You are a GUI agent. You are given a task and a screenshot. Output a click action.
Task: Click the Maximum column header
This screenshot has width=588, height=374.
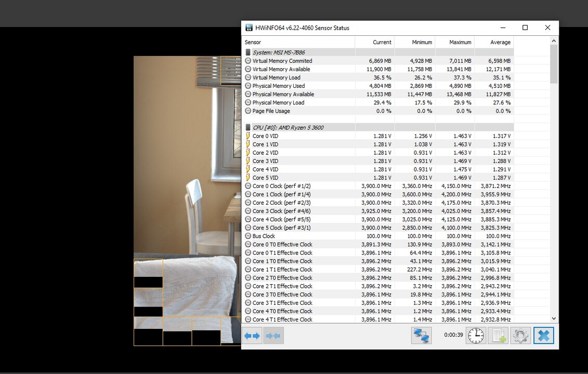455,43
